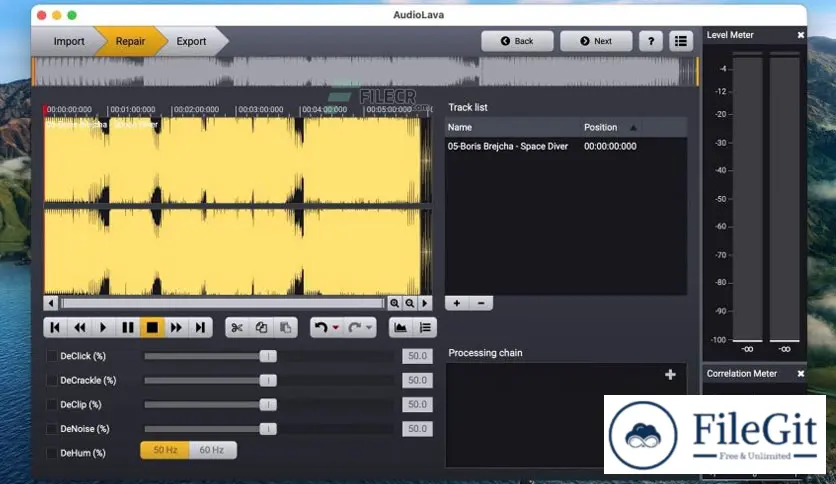
Task: Copy selection with the copy icon
Action: 261,327
